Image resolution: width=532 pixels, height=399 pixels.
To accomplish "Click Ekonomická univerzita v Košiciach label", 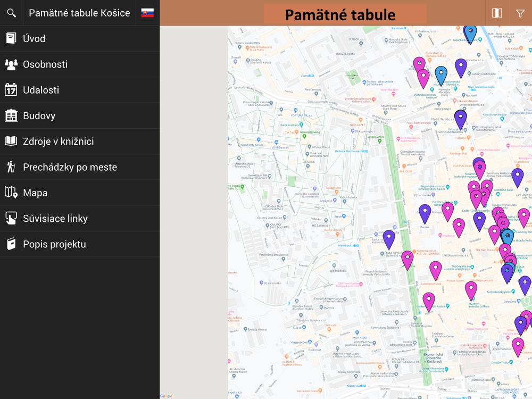I will pos(433,358).
